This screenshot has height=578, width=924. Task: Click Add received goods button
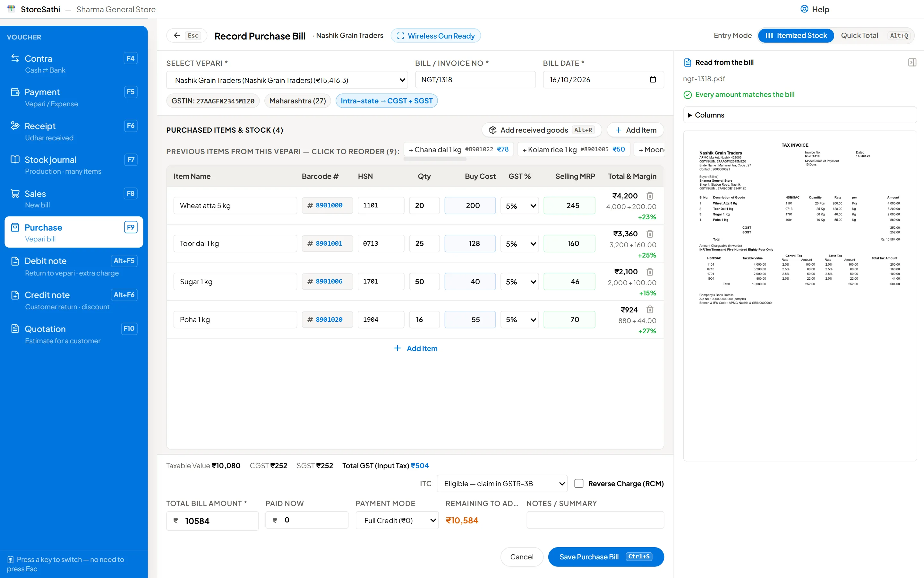[542, 130]
